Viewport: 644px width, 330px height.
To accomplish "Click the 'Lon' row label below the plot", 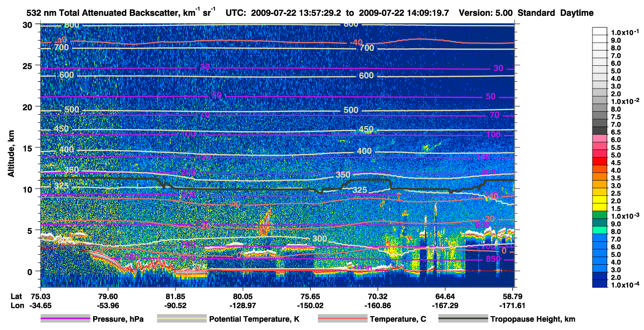I will [16, 306].
